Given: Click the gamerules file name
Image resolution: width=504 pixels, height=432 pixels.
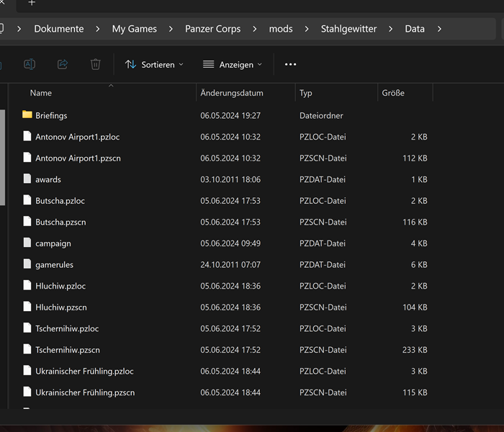Looking at the screenshot, I should 54,265.
